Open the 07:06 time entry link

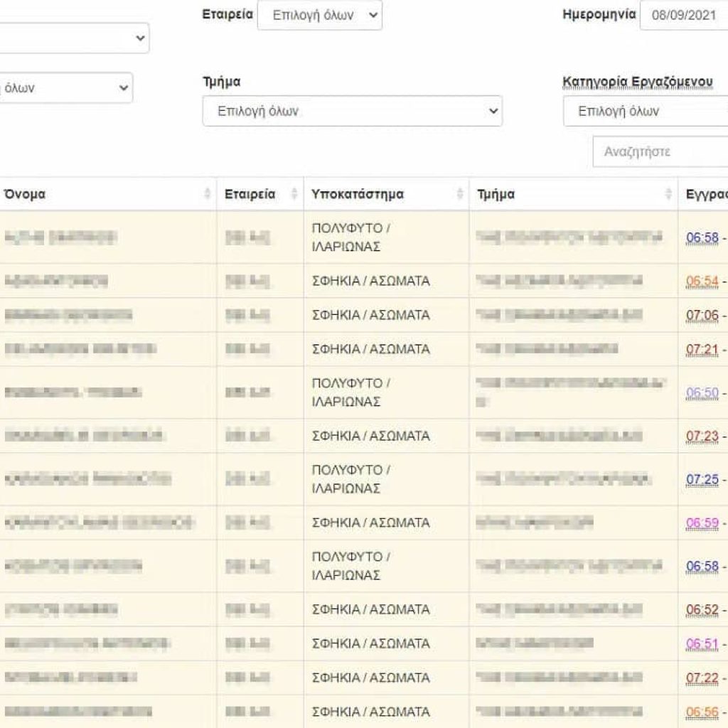coord(702,315)
